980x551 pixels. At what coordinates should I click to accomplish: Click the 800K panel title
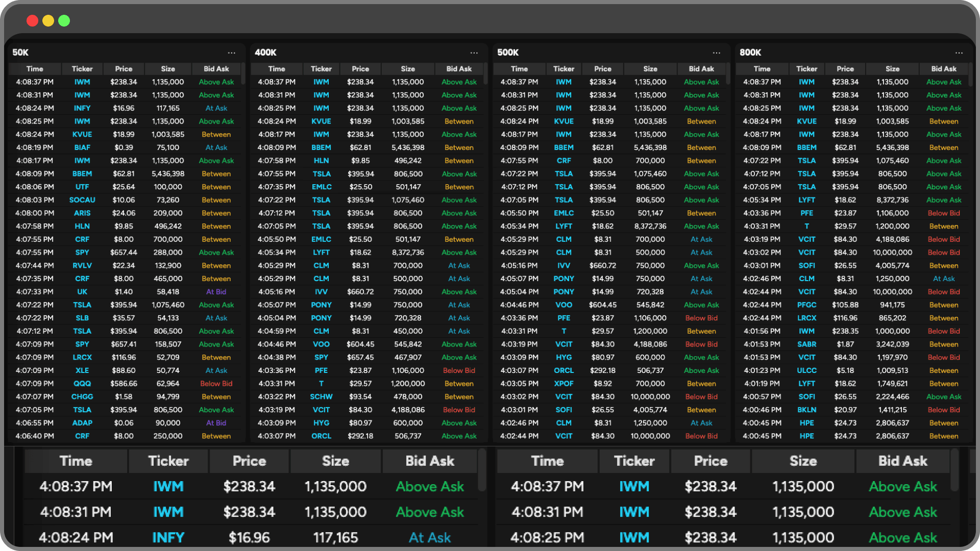tap(750, 53)
